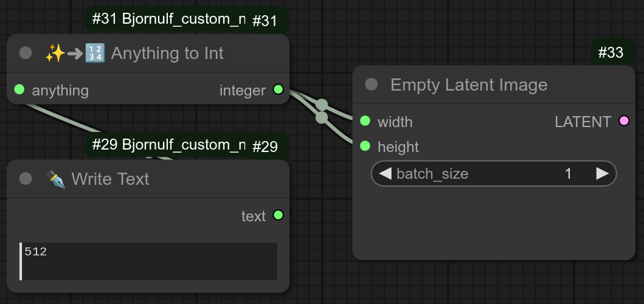Click the 'text' output connector dot
The image size is (644, 304).
tap(279, 215)
